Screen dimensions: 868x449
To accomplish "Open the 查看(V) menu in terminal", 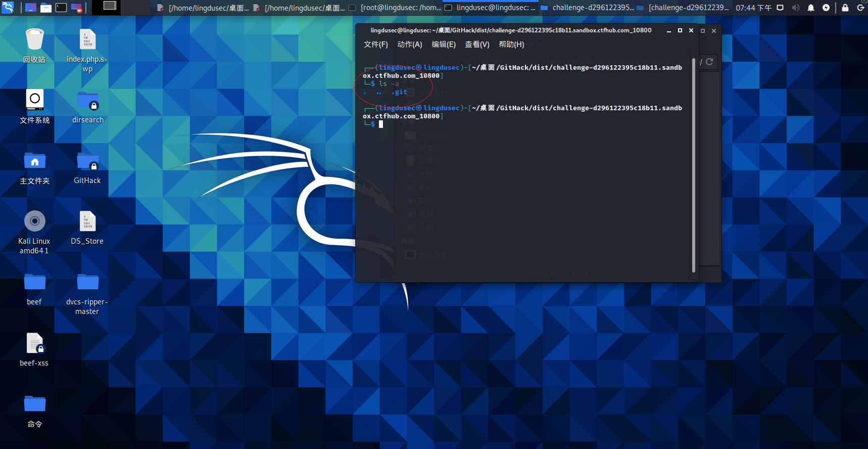I will pos(477,44).
